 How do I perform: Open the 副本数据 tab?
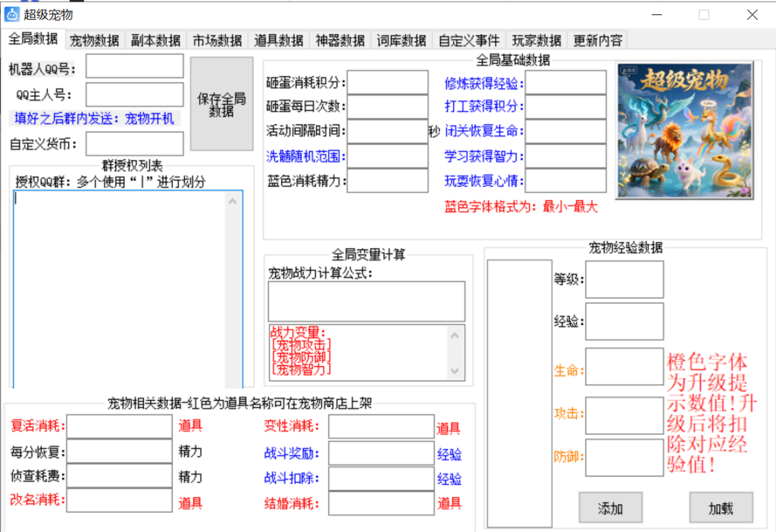coord(155,41)
